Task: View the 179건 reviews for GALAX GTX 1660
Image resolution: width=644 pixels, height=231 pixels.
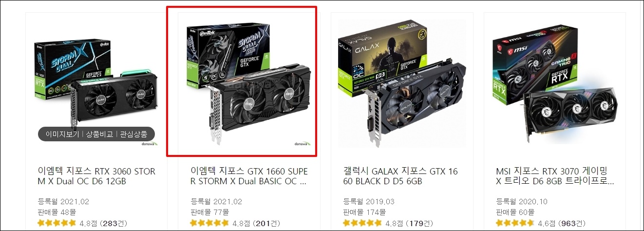Action: 417,223
